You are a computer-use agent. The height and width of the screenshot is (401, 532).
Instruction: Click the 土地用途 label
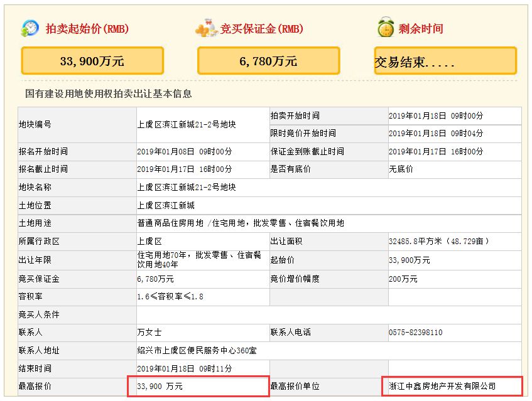(35, 223)
